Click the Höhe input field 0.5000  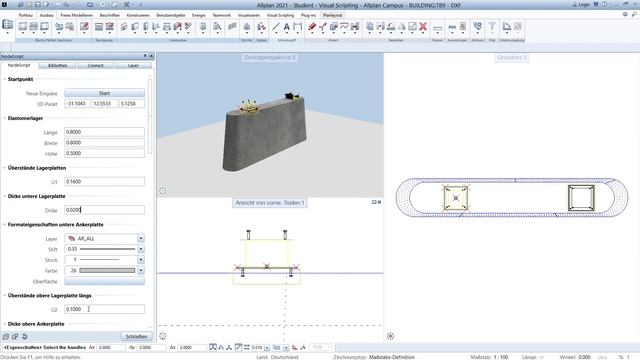pyautogui.click(x=104, y=153)
